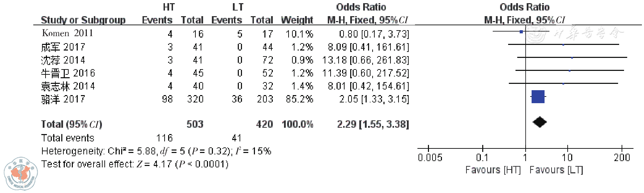644x193 pixels.
Task: Click the small blue square for Komen 2011
Action: (x=521, y=32)
